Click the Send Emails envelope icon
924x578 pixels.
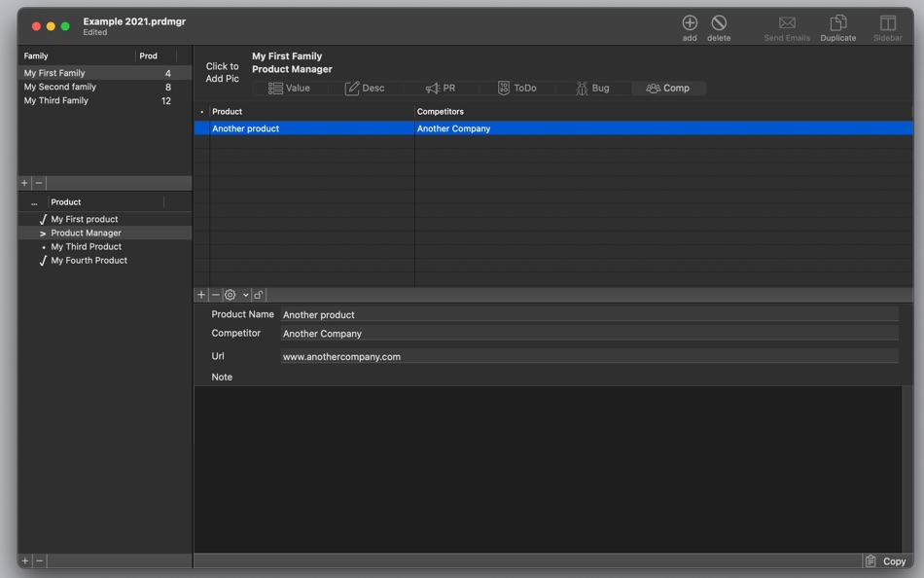click(787, 23)
